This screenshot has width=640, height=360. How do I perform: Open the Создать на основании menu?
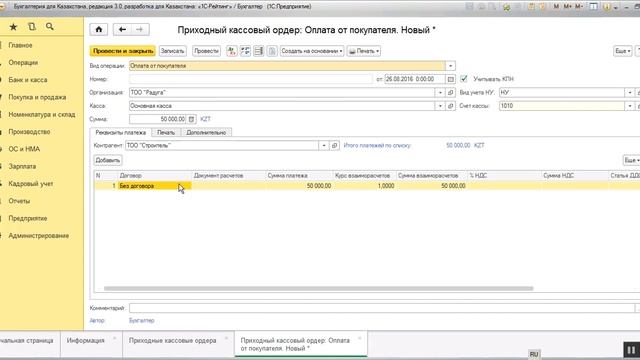coord(312,51)
